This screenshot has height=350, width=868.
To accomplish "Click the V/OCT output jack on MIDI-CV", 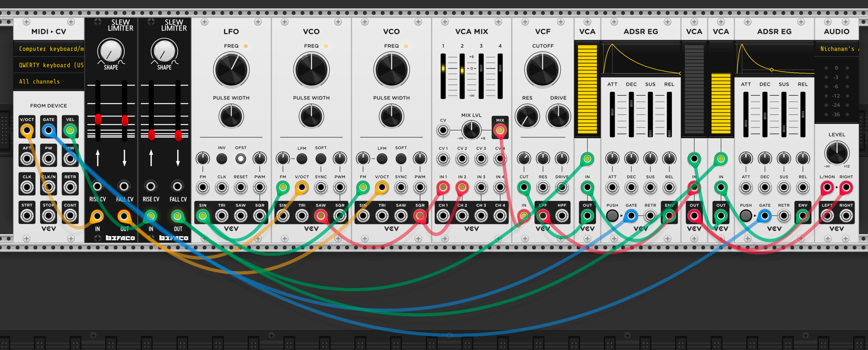I will click(27, 130).
